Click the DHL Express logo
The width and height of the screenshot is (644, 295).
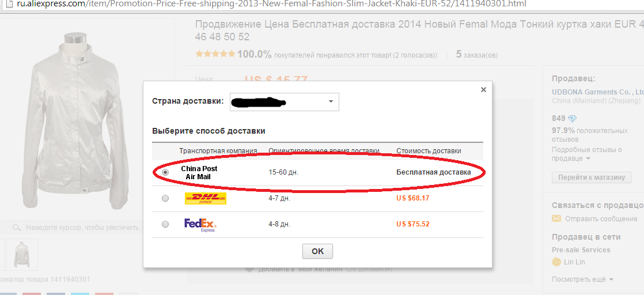pos(206,198)
